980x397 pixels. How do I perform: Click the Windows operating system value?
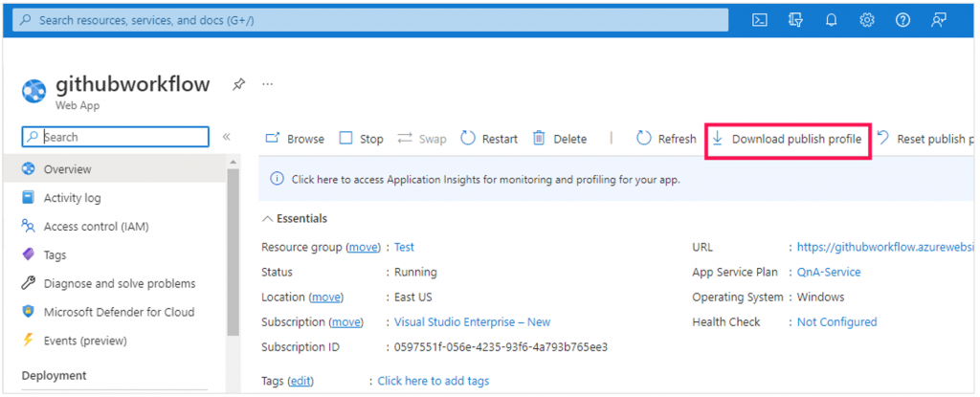click(x=820, y=297)
